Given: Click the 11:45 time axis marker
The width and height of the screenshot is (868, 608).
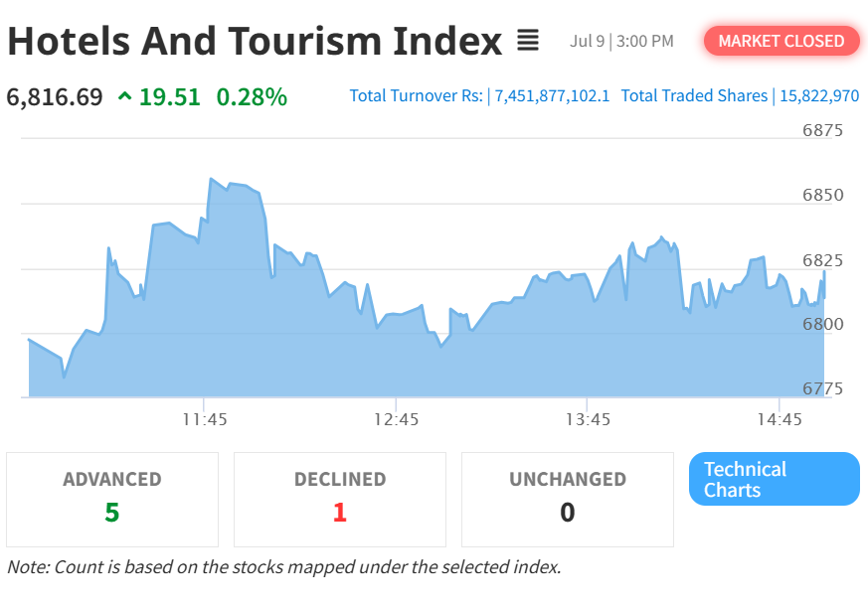Looking at the screenshot, I should 205,419.
